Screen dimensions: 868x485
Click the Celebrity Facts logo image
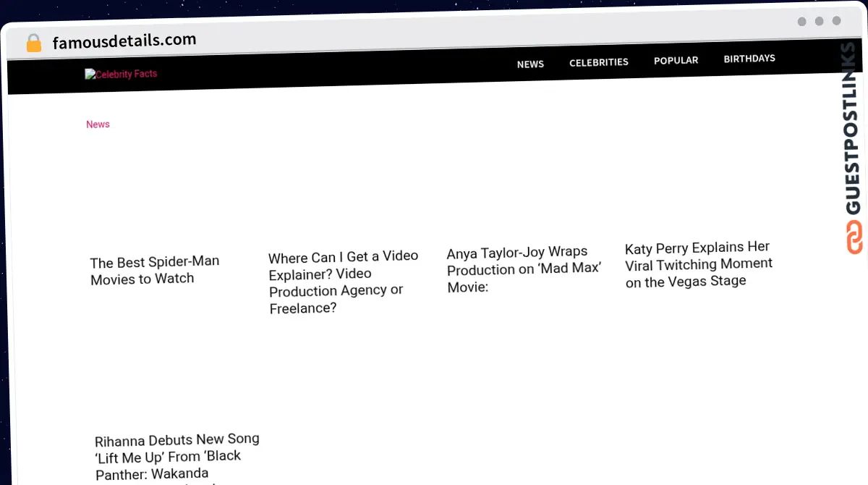point(121,74)
